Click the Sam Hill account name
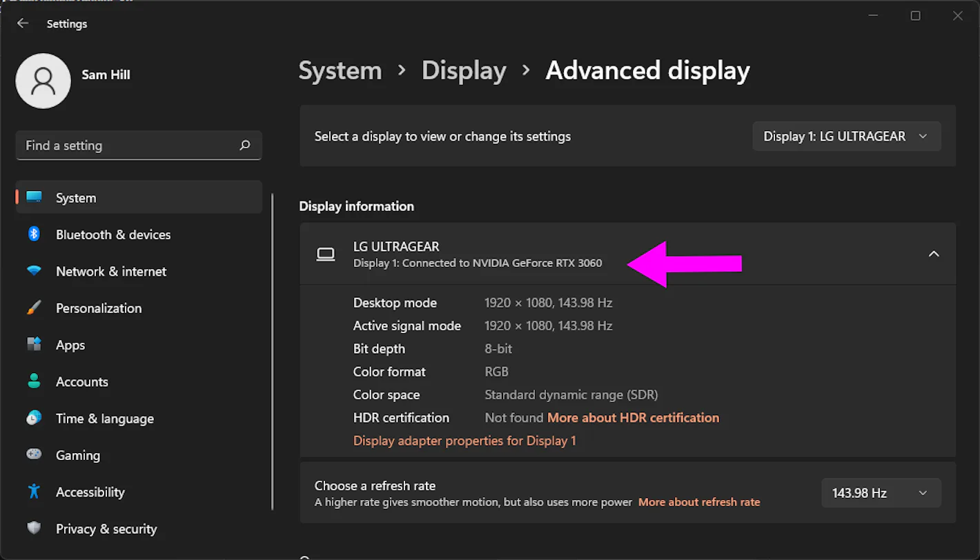The image size is (980, 560). [x=106, y=74]
